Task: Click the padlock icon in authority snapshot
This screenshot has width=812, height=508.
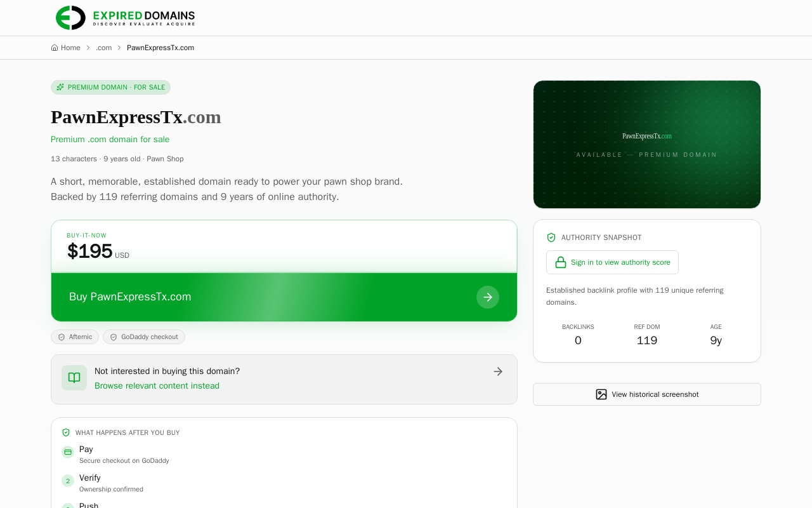Action: coord(561,262)
